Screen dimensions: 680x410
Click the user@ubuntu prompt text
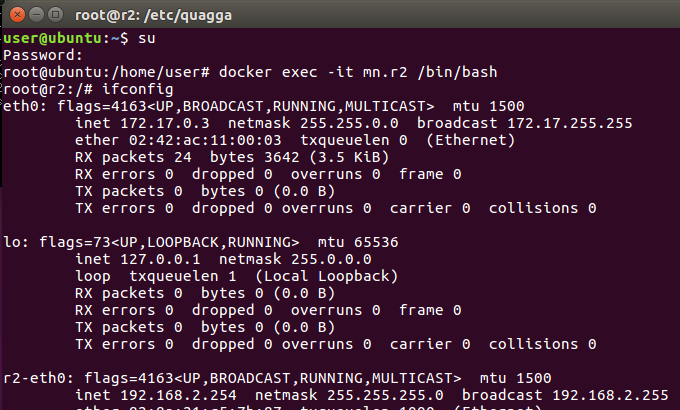[52, 38]
